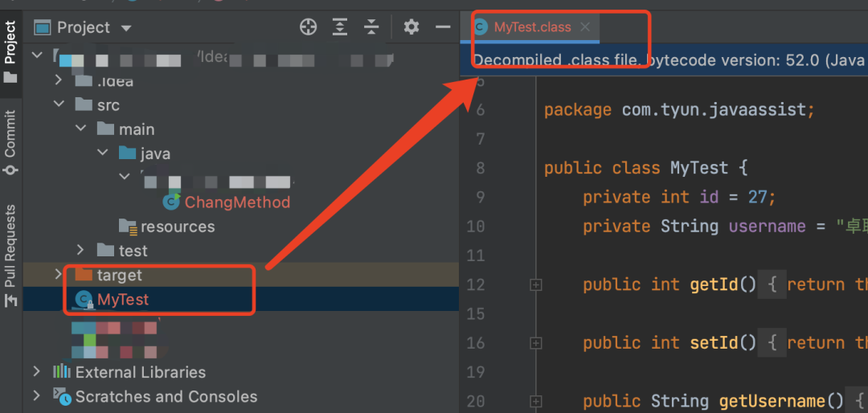This screenshot has width=868, height=413.
Task: Click the Scratches and Consoles icon
Action: pos(61,396)
